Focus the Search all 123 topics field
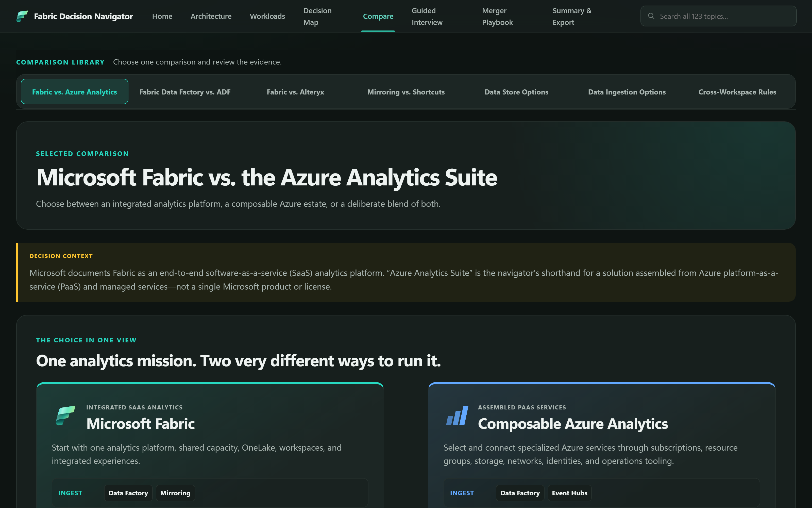Viewport: 812px width, 508px height. 718,16
